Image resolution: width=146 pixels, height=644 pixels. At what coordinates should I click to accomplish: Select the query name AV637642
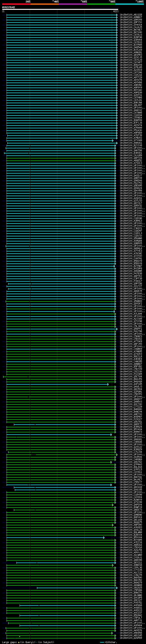[x=8, y=8]
